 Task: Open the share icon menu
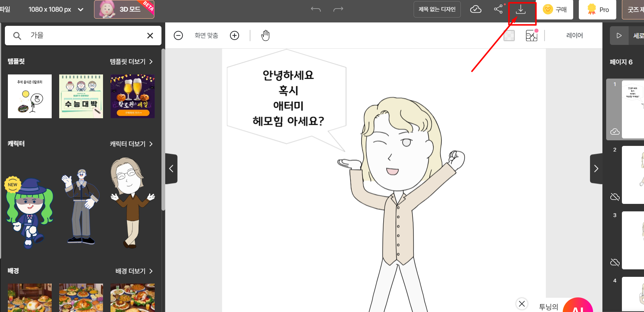click(x=498, y=9)
